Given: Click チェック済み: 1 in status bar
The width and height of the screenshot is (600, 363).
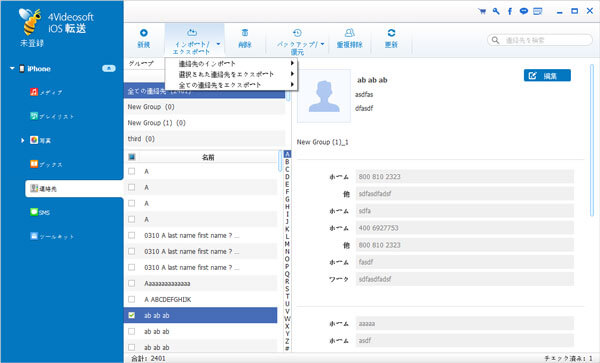Looking at the screenshot, I should [x=569, y=358].
